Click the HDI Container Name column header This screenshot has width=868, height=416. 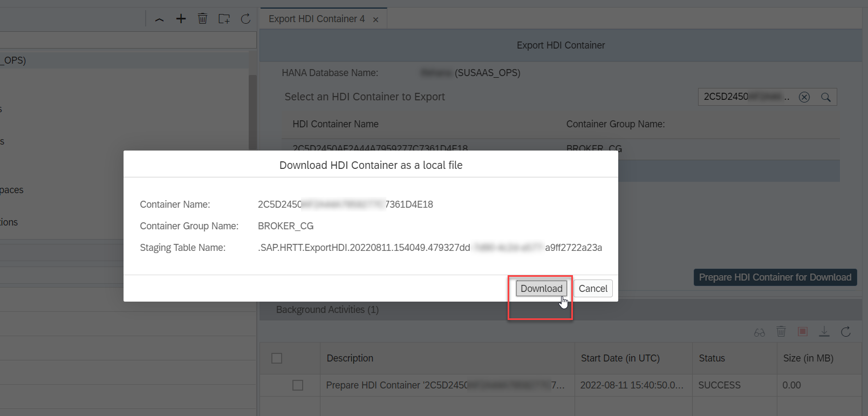pos(336,124)
